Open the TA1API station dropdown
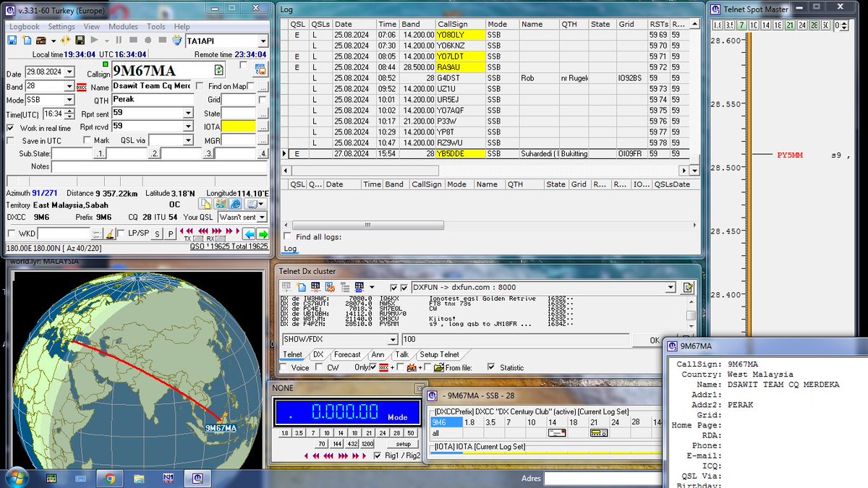Screen dimensions: 868x488 point(263,41)
